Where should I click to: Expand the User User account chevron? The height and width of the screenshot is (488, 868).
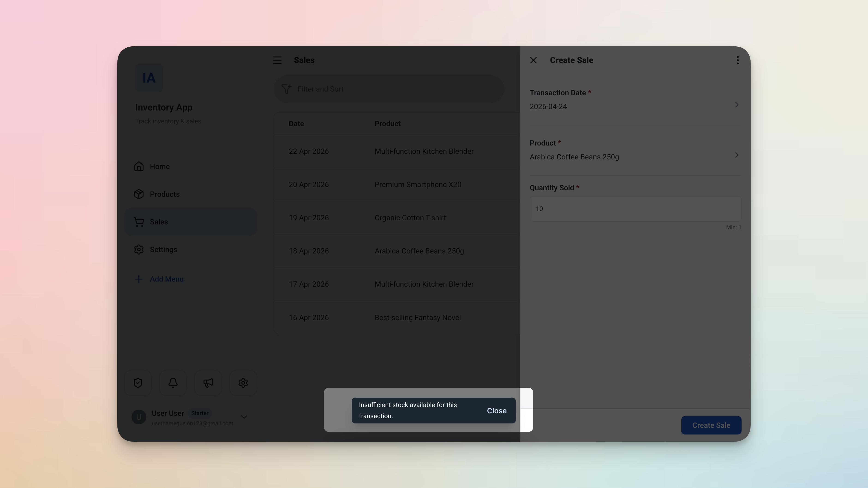[244, 417]
